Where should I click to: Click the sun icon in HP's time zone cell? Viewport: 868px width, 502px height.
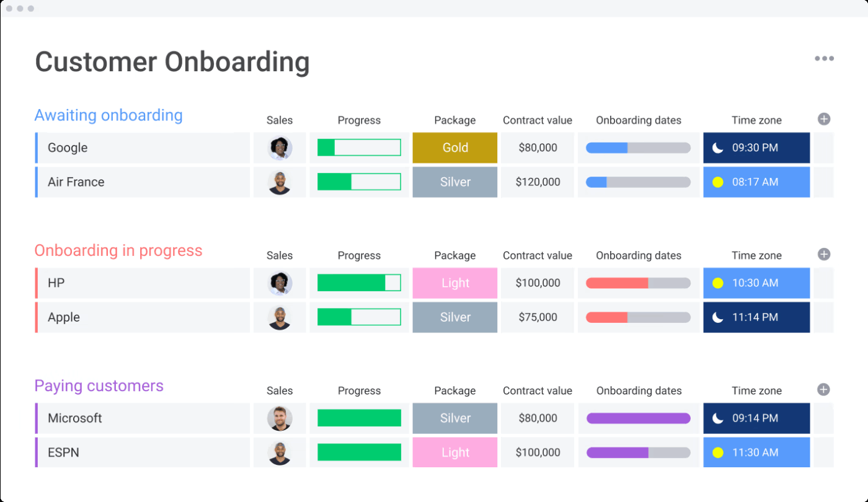point(718,283)
